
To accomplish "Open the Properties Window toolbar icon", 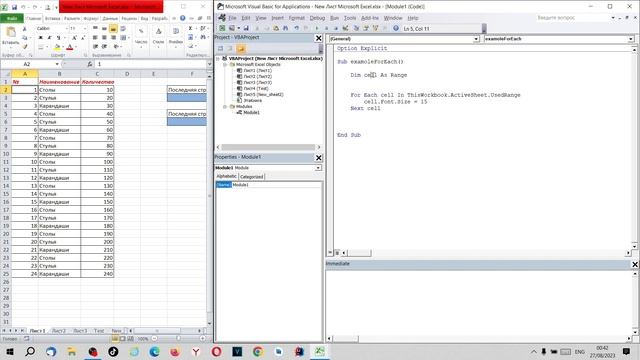I will [x=366, y=28].
